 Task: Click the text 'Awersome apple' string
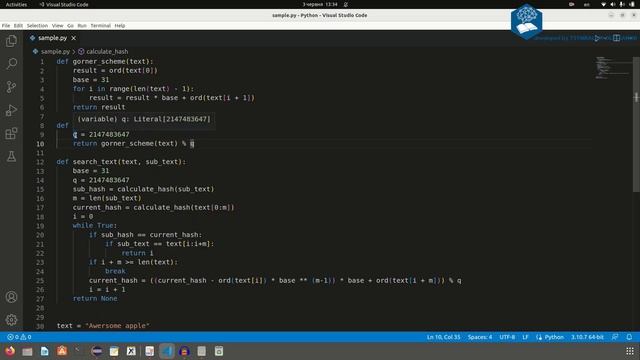118,325
